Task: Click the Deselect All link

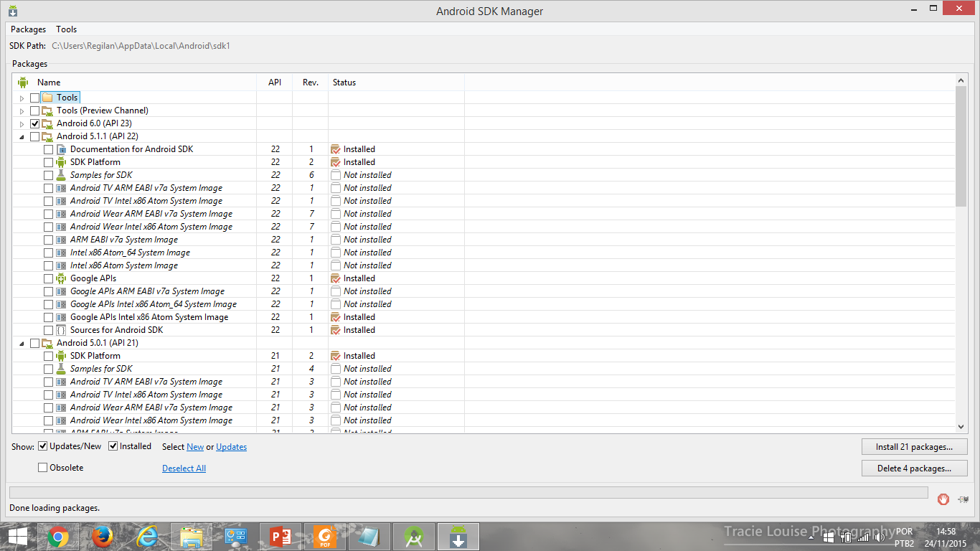Action: (184, 468)
